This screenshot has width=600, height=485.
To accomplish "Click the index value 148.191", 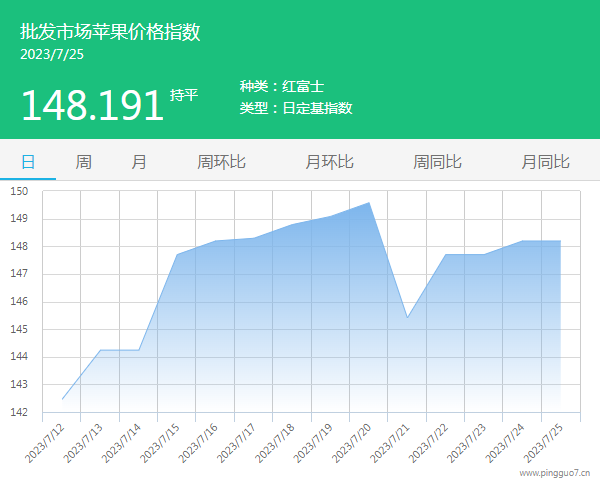I will pos(92,105).
